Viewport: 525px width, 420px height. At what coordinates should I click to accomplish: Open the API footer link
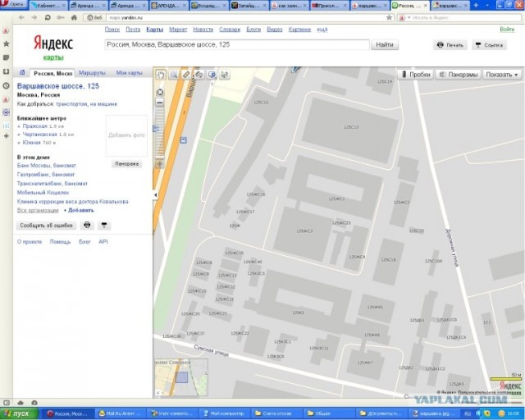pyautogui.click(x=103, y=241)
